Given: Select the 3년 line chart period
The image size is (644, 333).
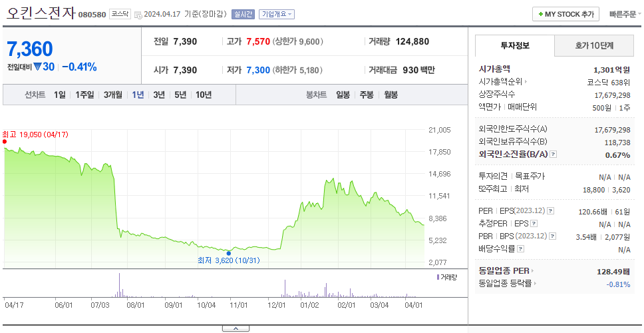Looking at the screenshot, I should point(159,95).
